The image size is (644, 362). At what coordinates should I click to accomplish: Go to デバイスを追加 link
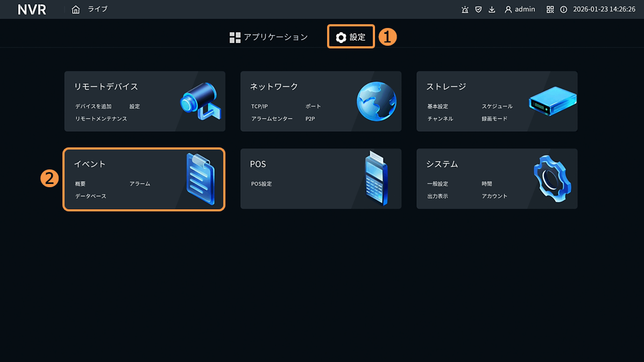coord(94,107)
